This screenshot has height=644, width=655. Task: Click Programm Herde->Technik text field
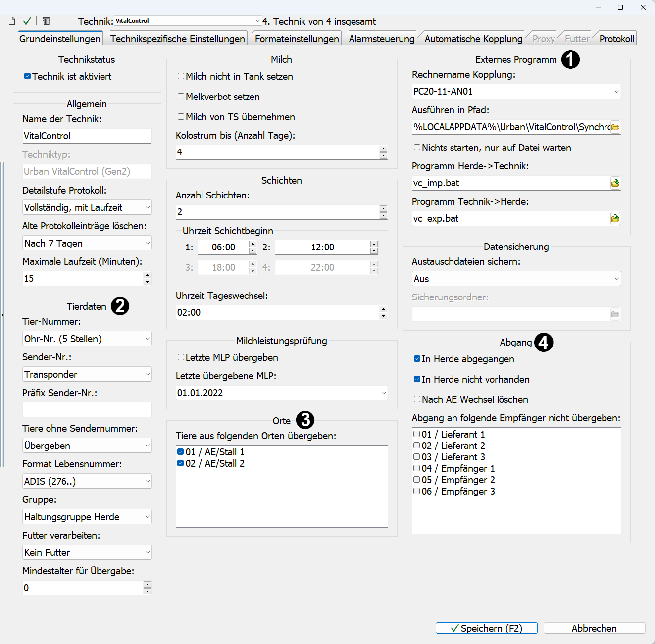(x=511, y=183)
